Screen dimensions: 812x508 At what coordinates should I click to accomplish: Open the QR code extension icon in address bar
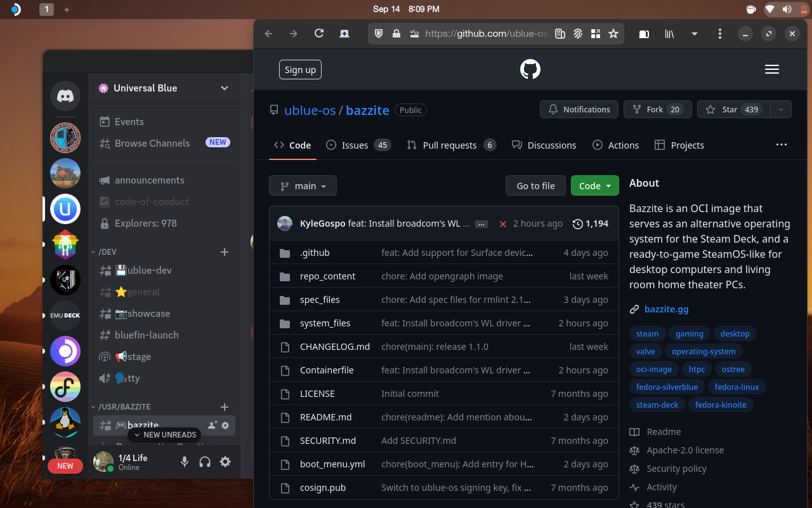(595, 34)
